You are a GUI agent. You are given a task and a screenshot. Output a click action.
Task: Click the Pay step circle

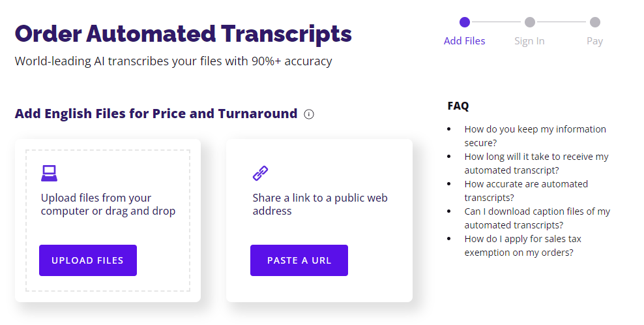(594, 22)
